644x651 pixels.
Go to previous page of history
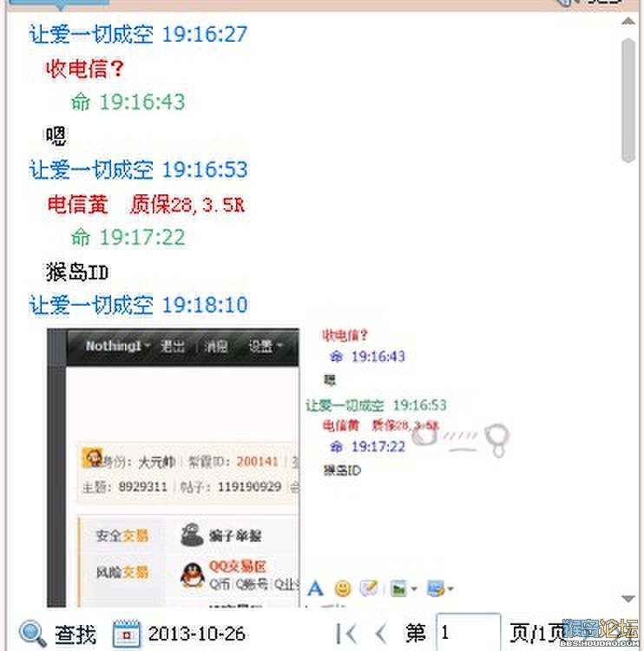(x=381, y=634)
